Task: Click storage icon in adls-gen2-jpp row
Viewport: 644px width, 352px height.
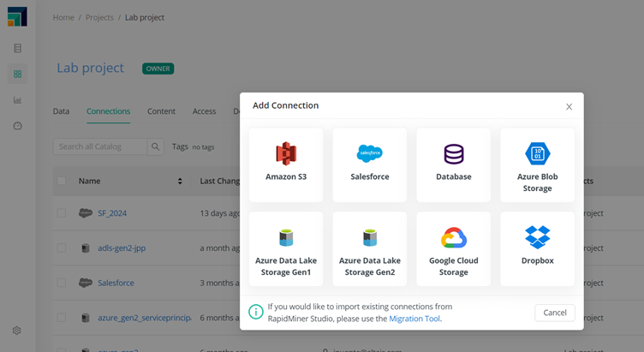Action: (86, 248)
